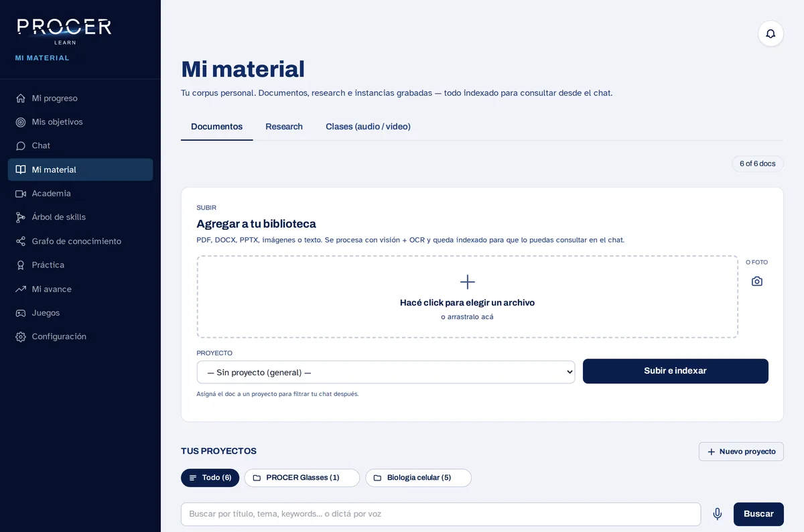Click the TUS PROYECTOS heading
The height and width of the screenshot is (532, 804).
point(218,451)
